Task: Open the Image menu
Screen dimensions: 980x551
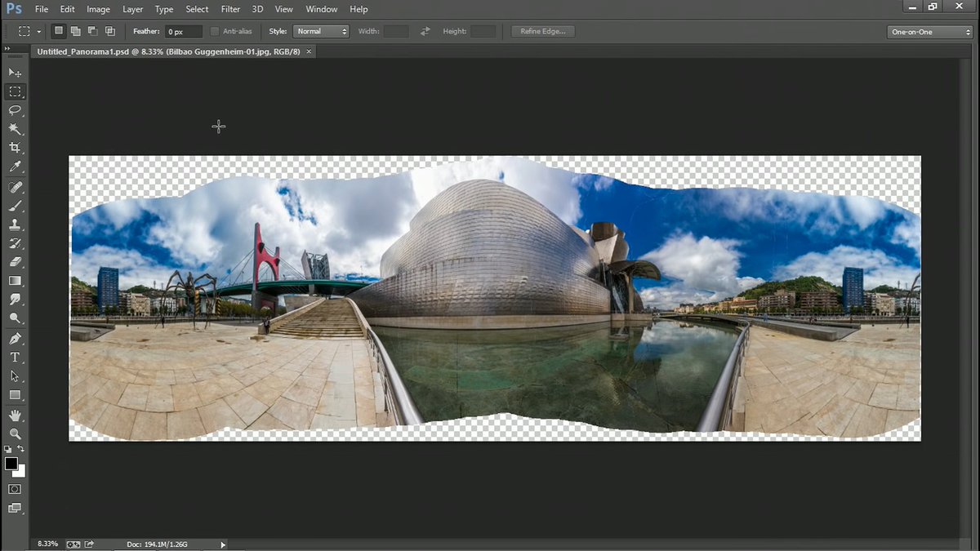Action: point(98,9)
